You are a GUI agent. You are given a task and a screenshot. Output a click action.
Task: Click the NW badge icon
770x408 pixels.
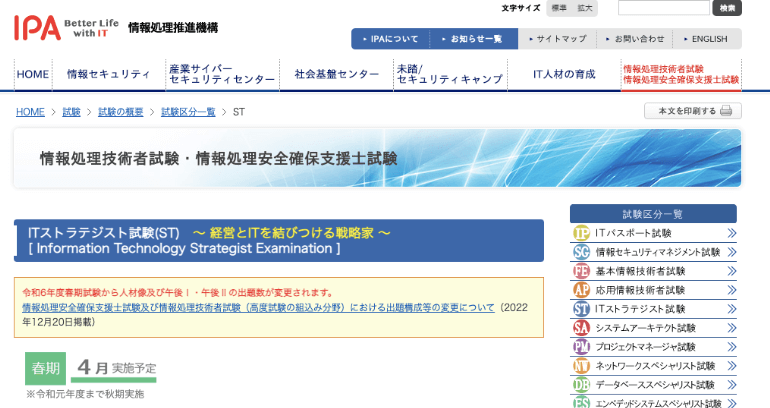(x=581, y=366)
